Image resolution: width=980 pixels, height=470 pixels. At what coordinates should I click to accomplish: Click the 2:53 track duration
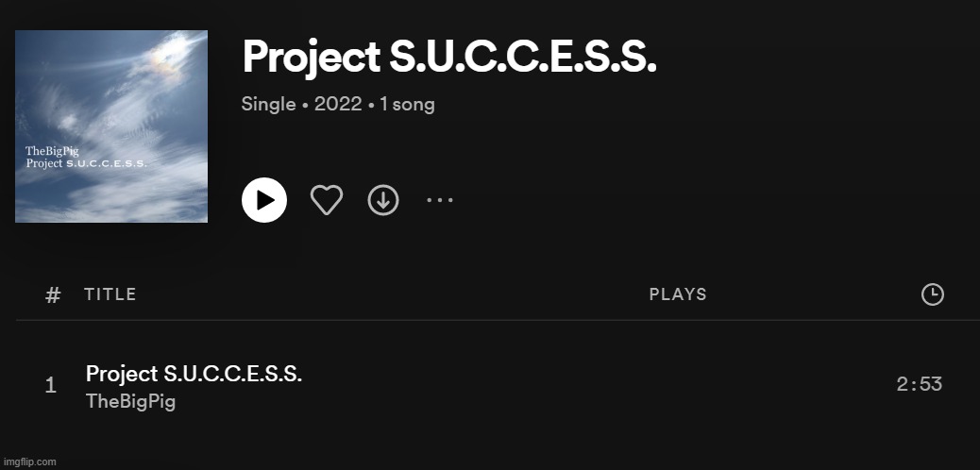pos(920,384)
